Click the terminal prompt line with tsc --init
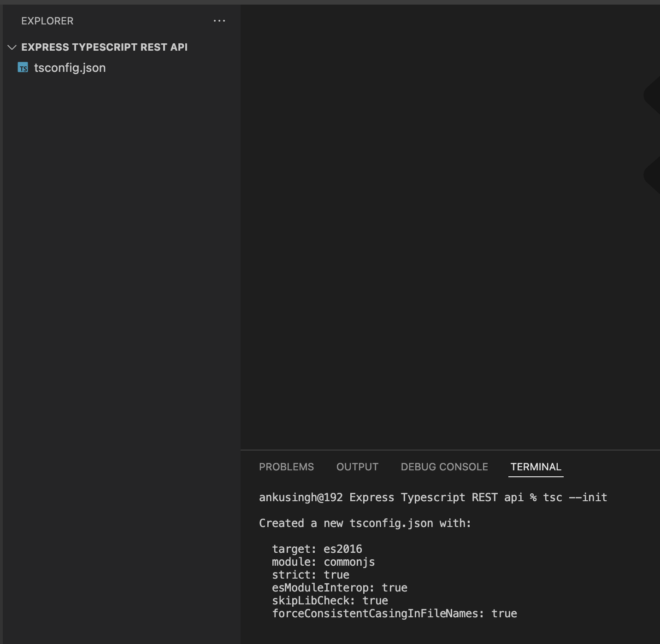The height and width of the screenshot is (644, 660). [433, 498]
